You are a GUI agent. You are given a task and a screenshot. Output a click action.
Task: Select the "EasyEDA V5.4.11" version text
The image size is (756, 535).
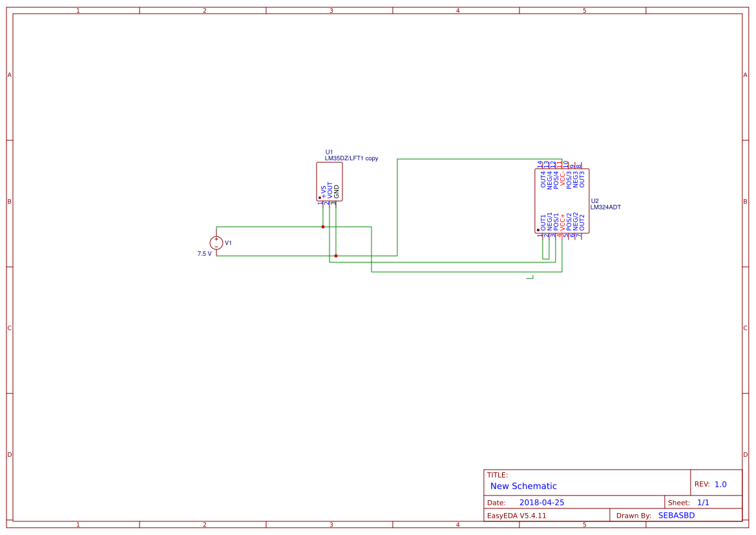pyautogui.click(x=516, y=516)
